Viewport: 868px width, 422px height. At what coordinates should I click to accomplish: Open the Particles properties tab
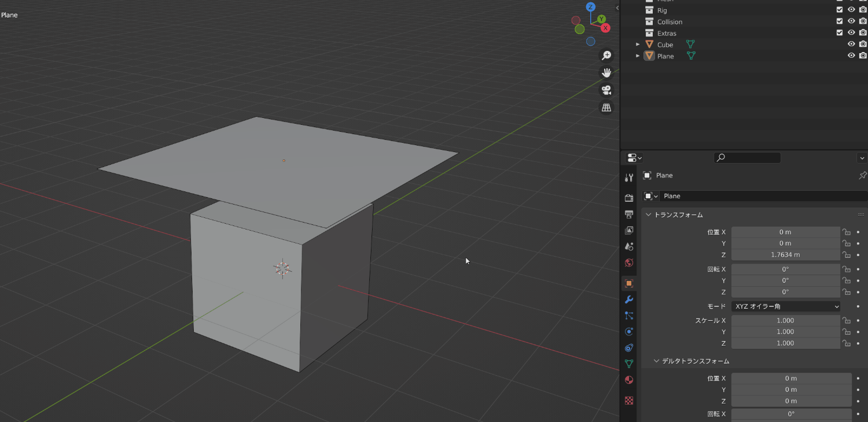click(x=629, y=316)
